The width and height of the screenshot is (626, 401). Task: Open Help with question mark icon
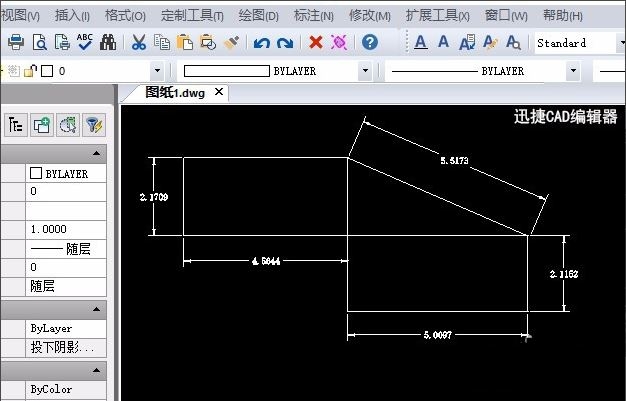[370, 42]
